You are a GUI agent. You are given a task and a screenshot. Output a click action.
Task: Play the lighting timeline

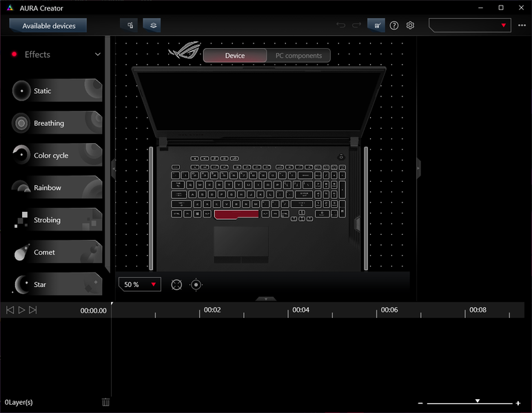tap(21, 310)
